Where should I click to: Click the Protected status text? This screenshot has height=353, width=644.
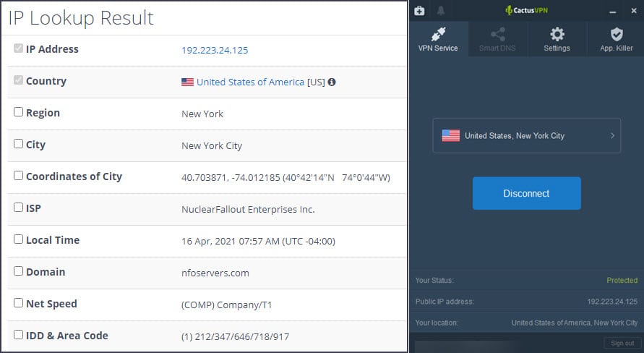(622, 280)
